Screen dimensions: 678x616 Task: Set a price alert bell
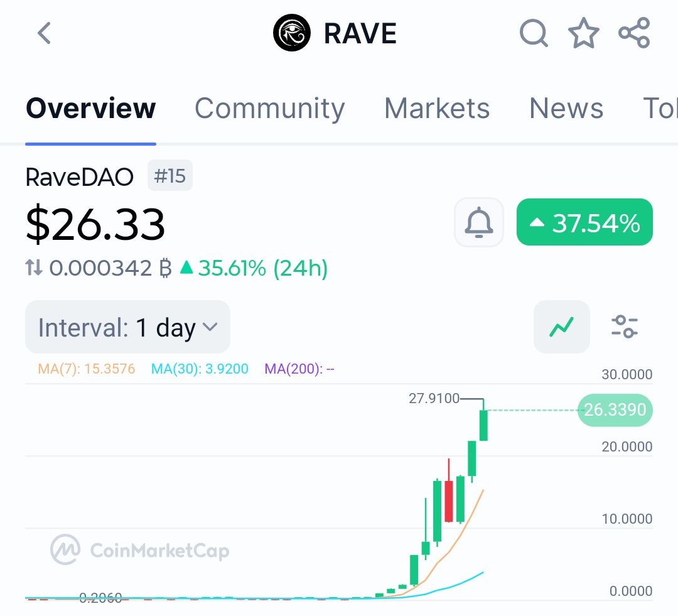[478, 222]
